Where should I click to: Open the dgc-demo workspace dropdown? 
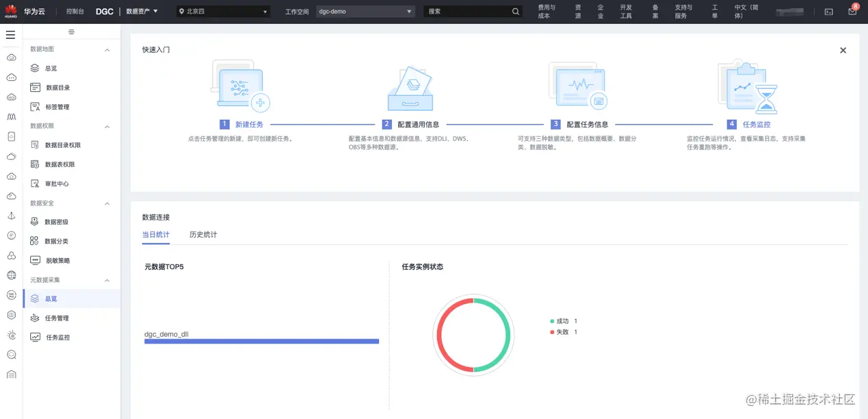366,12
